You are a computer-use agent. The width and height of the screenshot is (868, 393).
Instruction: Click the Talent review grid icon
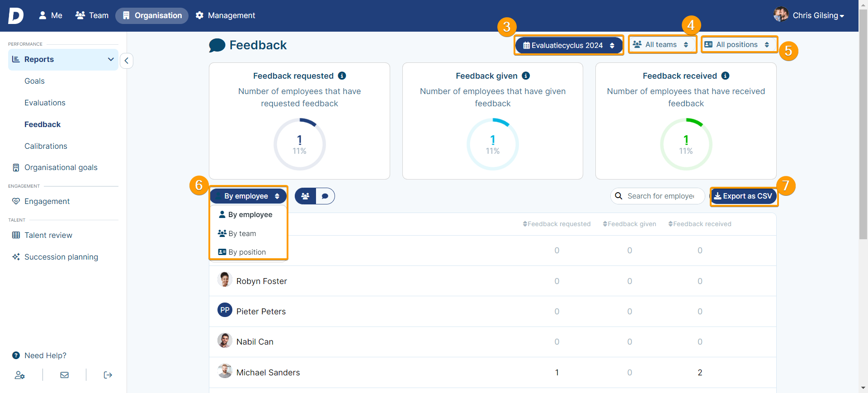16,235
